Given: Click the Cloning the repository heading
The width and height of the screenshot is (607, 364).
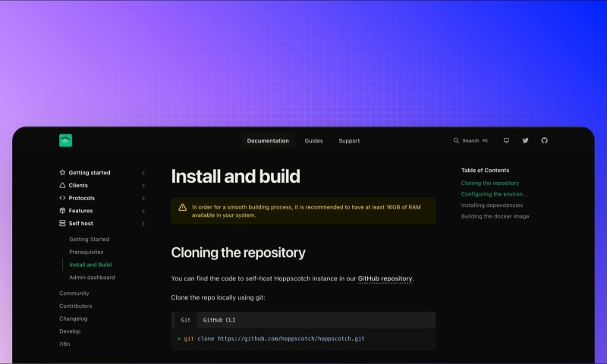Looking at the screenshot, I should click(238, 253).
